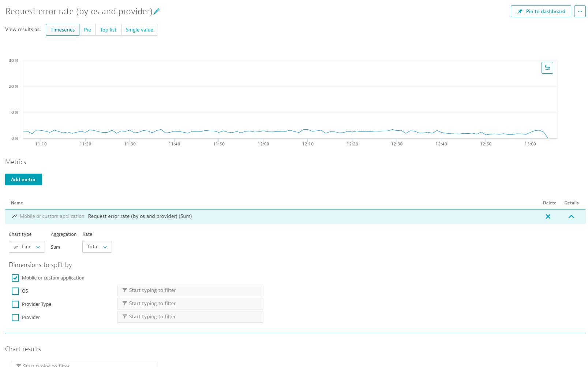Enable the OS split dimension checkbox

(x=15, y=291)
